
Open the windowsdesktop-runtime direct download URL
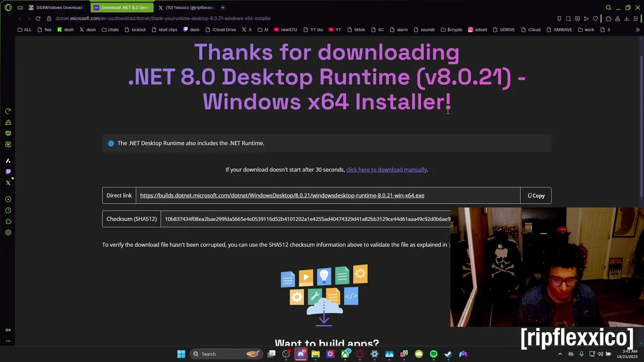tap(282, 196)
